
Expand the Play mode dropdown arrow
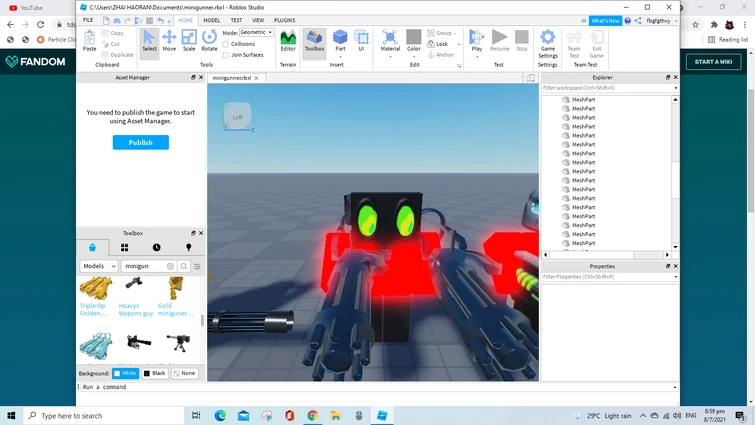477,57
